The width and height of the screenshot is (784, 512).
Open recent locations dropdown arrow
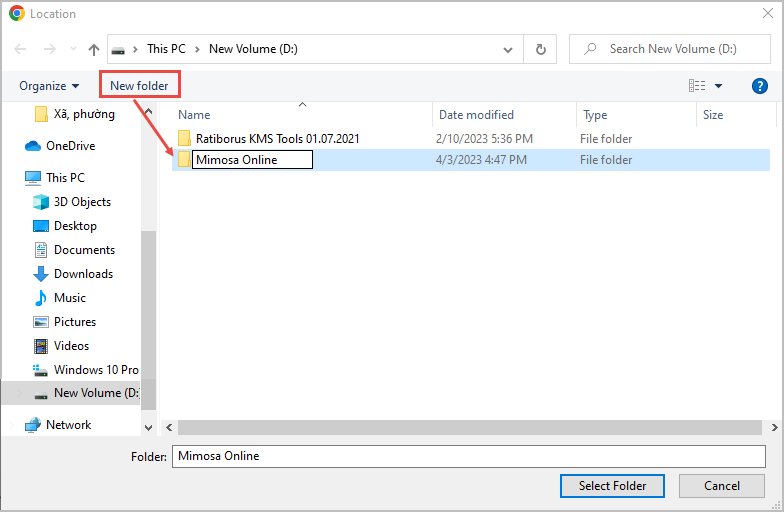pos(74,49)
